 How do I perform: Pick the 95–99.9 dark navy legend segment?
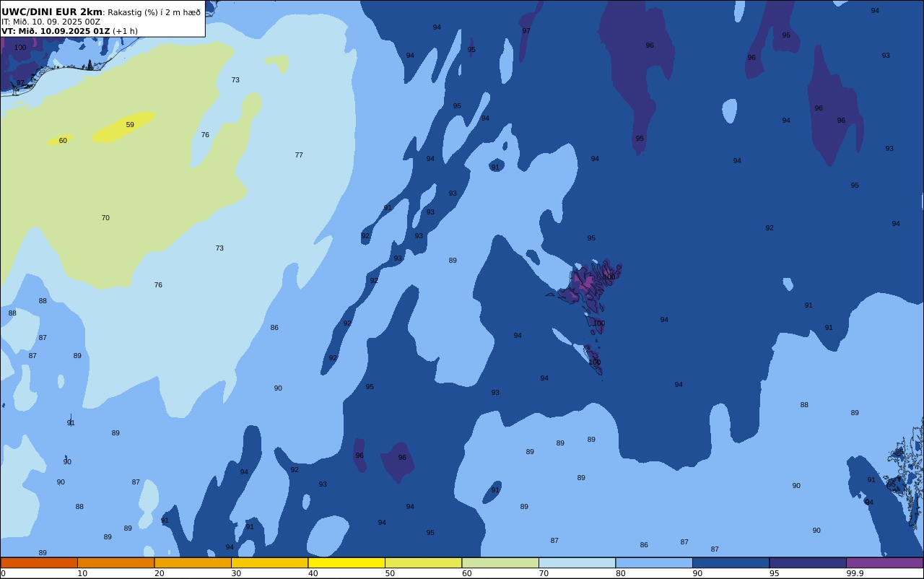(808, 562)
